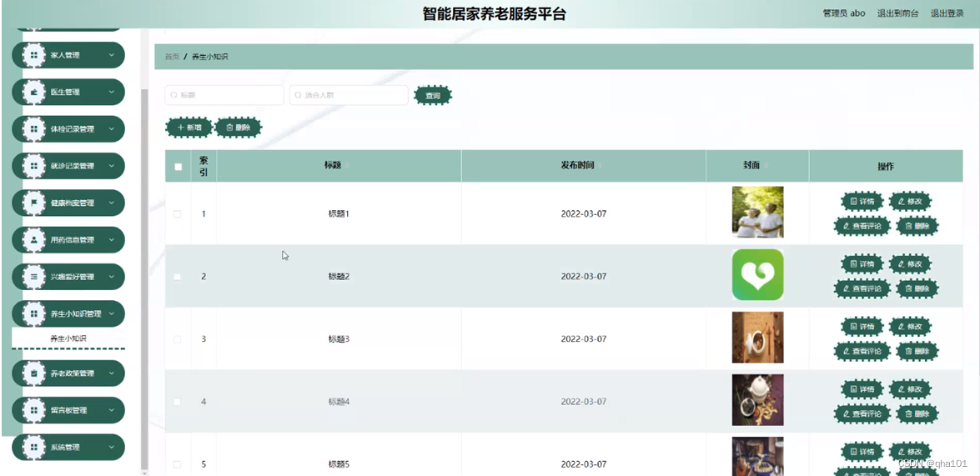Click the 系统管理 sidebar gear icon
Image resolution: width=980 pixels, height=476 pixels.
(x=33, y=448)
